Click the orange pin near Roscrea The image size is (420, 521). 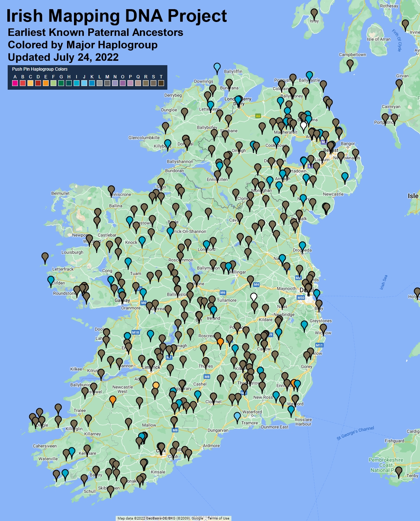pyautogui.click(x=220, y=342)
